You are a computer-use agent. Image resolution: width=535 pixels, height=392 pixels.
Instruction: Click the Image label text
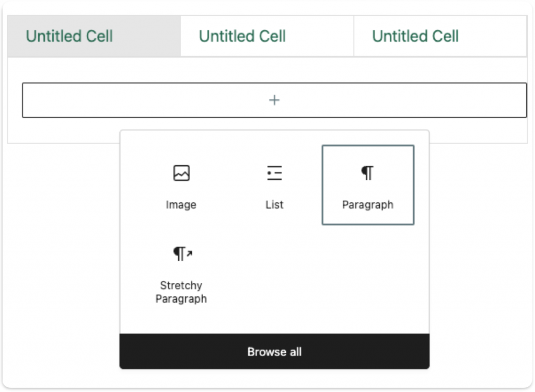click(x=181, y=204)
